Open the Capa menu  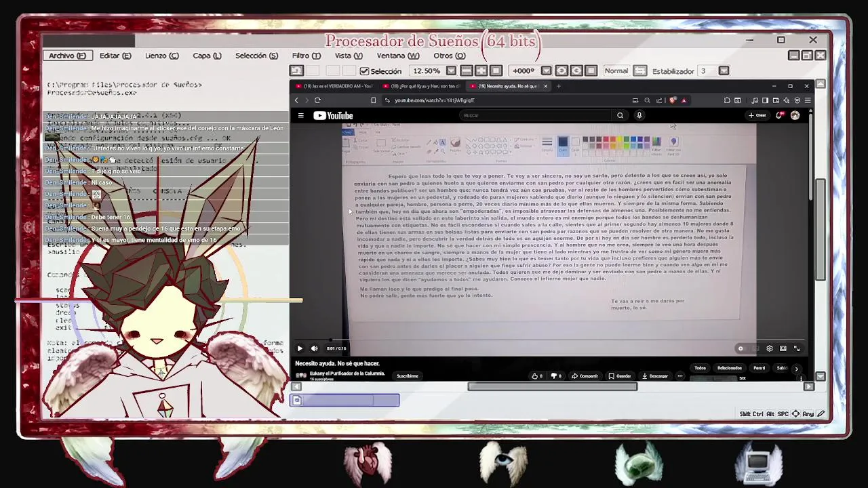point(207,56)
